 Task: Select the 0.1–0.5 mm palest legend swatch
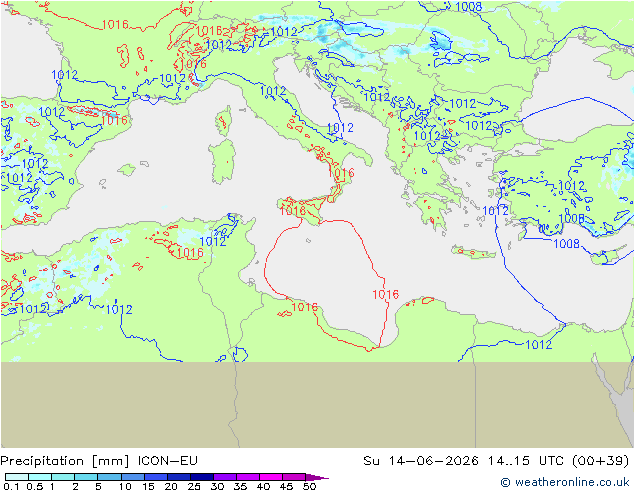pos(17,477)
